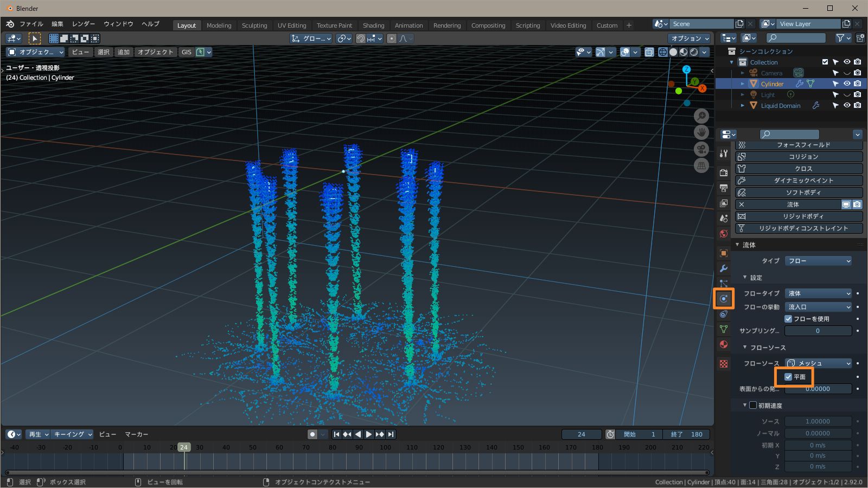868x488 pixels.
Task: Open the Object Constraint properties tab
Action: point(724,314)
